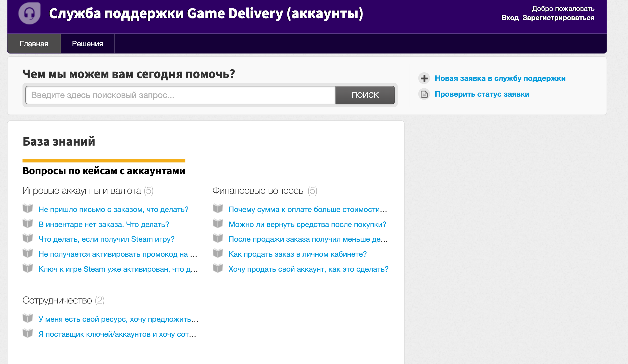Click the plus icon for new ticket

click(424, 78)
